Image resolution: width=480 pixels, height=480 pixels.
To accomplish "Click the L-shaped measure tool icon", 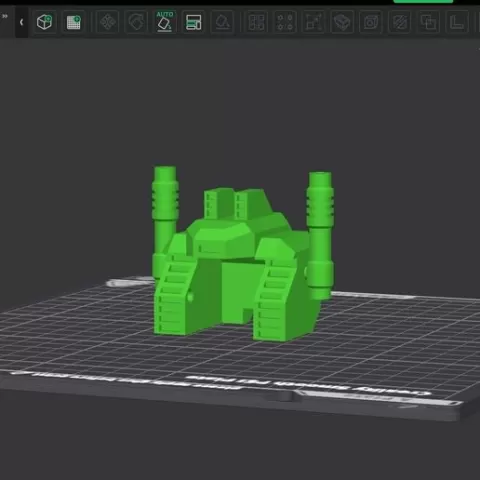I will coord(457,22).
